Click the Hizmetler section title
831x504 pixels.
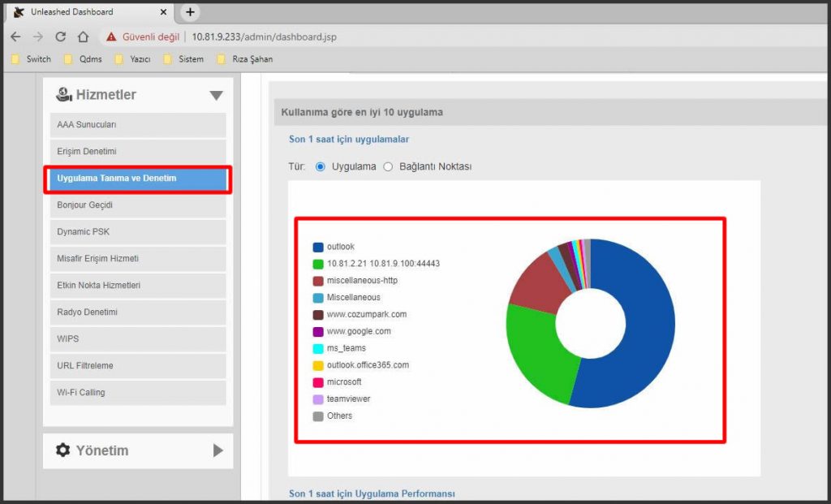point(106,94)
